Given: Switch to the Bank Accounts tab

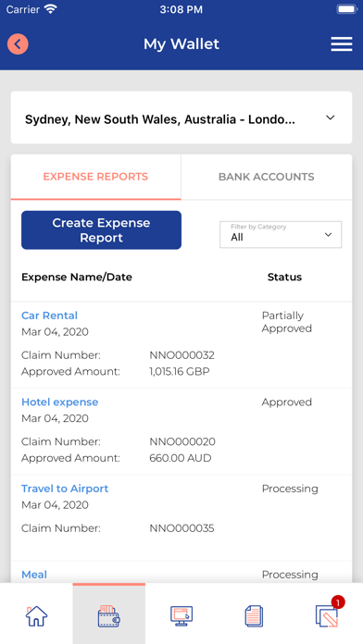Looking at the screenshot, I should pyautogui.click(x=267, y=177).
